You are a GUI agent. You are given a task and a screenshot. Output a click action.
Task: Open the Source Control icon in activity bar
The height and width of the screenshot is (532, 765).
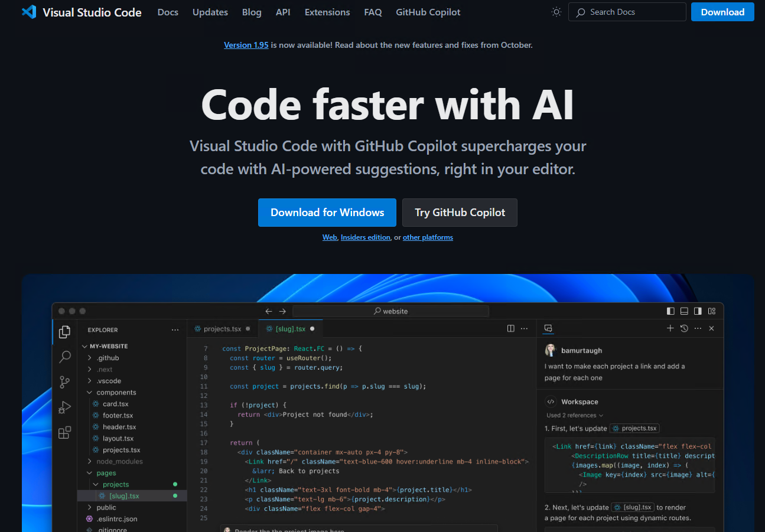pyautogui.click(x=65, y=383)
